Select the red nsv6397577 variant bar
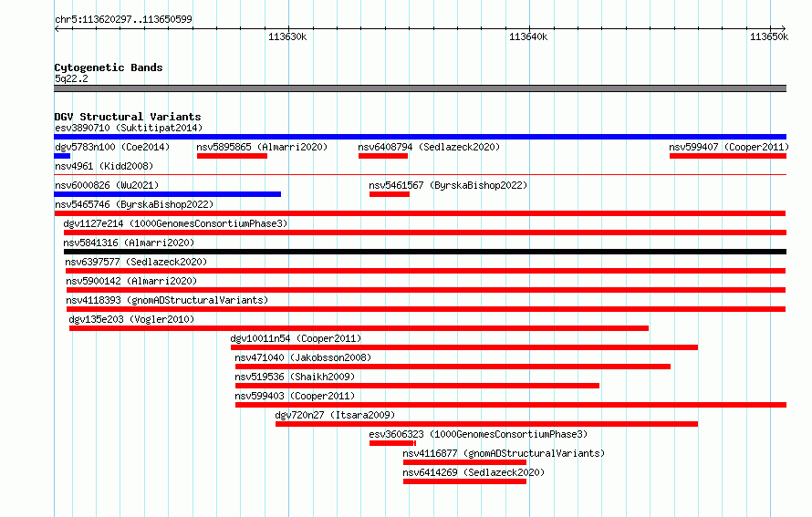This screenshot has height=517, width=812. tap(426, 271)
